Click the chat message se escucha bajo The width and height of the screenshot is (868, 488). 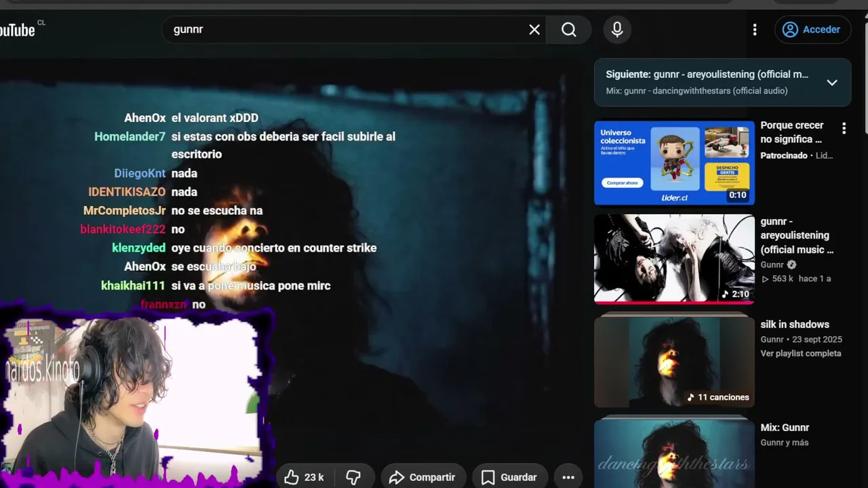pyautogui.click(x=214, y=266)
